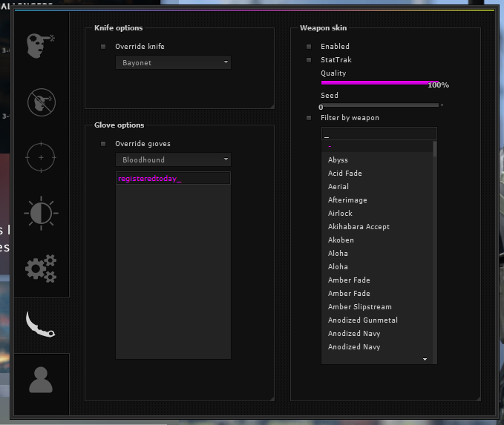Click the skin list scroll-down arrow
Viewport: 504px width, 425px height.
[x=425, y=359]
